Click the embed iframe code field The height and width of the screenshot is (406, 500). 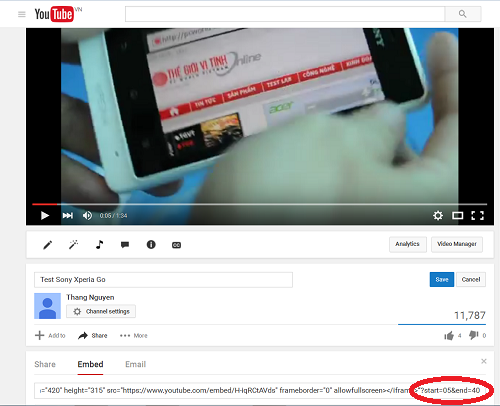pos(260,390)
